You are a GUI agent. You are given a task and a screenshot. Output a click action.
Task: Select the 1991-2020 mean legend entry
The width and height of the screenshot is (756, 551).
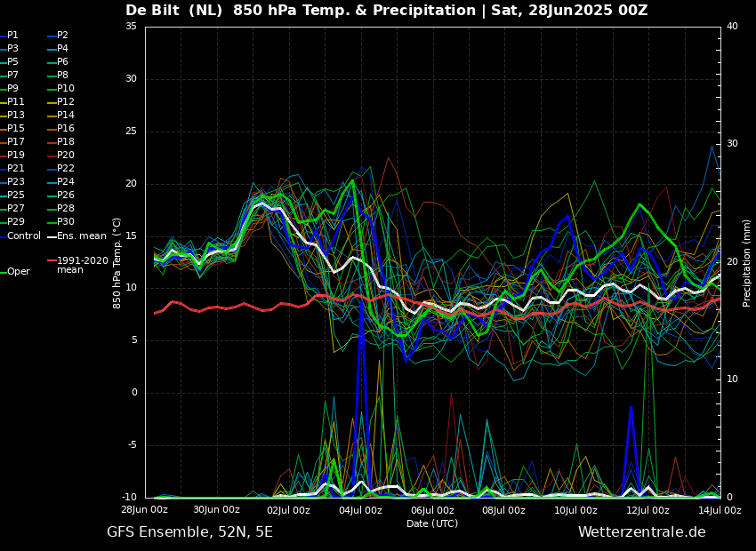[x=82, y=265]
